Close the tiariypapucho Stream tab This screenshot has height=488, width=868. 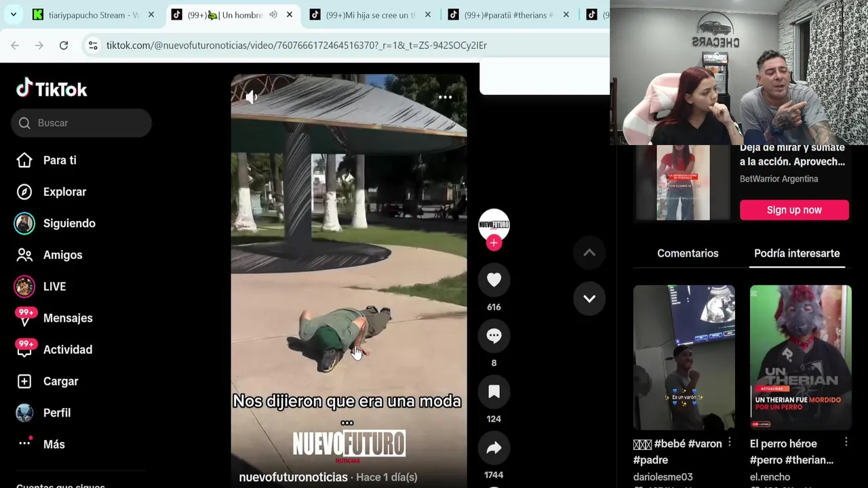point(151,15)
